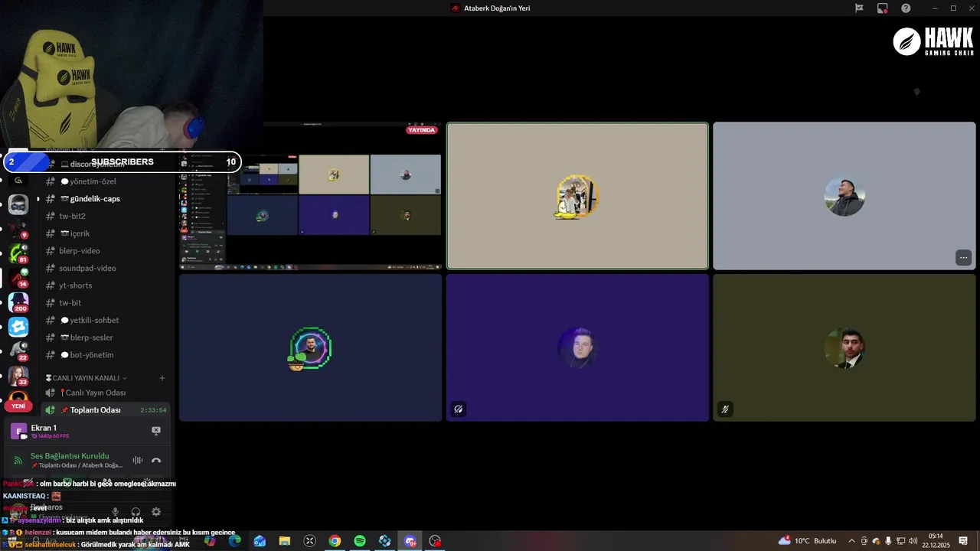Image resolution: width=980 pixels, height=551 pixels.
Task: Open OBS Studio taskbar icon
Action: click(435, 541)
